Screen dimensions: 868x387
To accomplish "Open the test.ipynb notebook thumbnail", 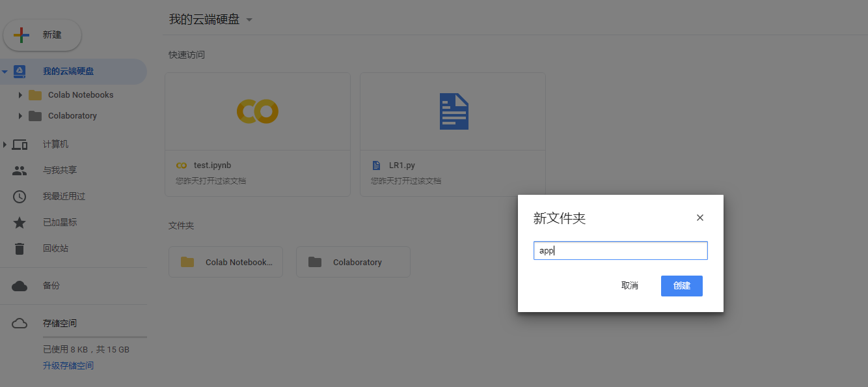I will click(257, 111).
